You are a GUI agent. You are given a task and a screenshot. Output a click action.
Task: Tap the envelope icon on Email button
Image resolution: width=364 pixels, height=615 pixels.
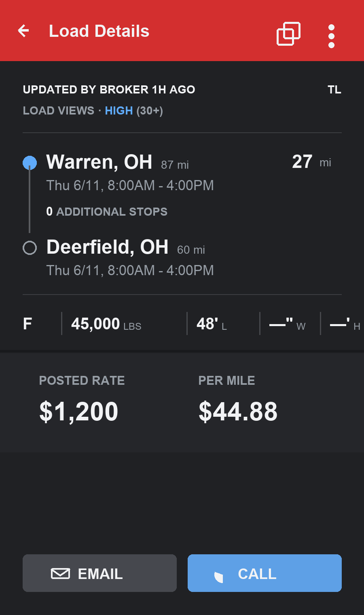(60, 573)
